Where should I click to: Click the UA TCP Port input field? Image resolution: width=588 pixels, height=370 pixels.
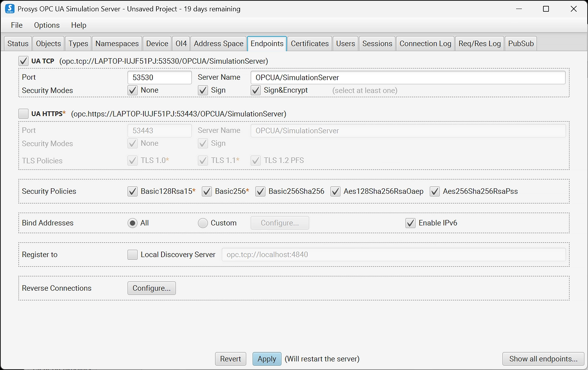159,77
